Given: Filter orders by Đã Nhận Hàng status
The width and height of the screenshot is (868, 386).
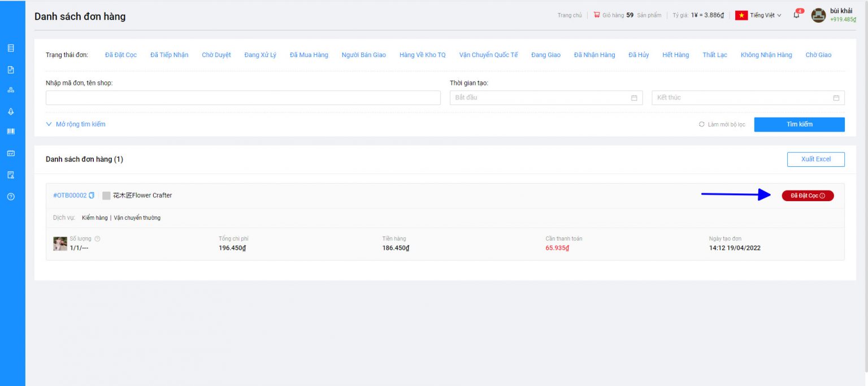Looking at the screenshot, I should [594, 55].
